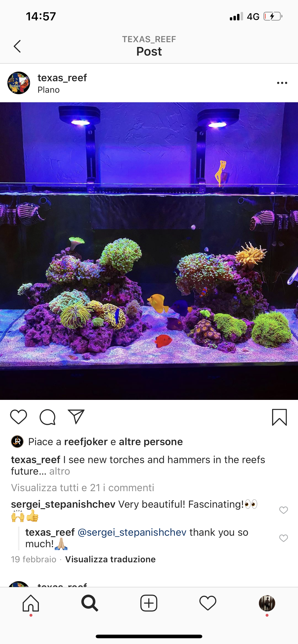Tap Visualizza traduzione link
298x644 pixels.
click(x=110, y=559)
